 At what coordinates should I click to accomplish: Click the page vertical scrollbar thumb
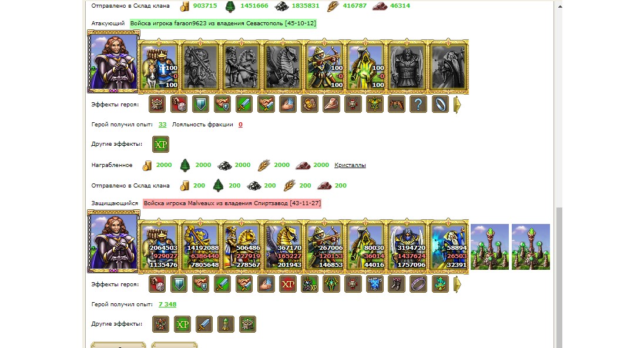559,277
